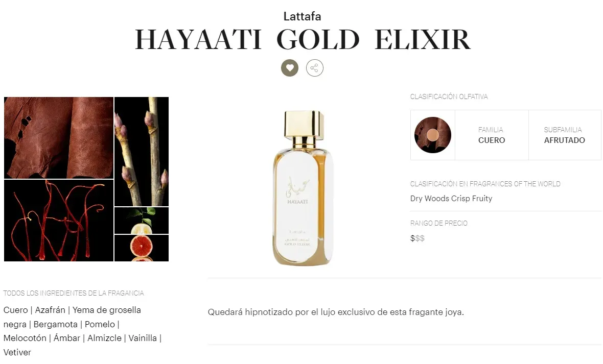This screenshot has width=603, height=364.
Task: Select the Vainilla ingredient
Action: click(x=143, y=338)
